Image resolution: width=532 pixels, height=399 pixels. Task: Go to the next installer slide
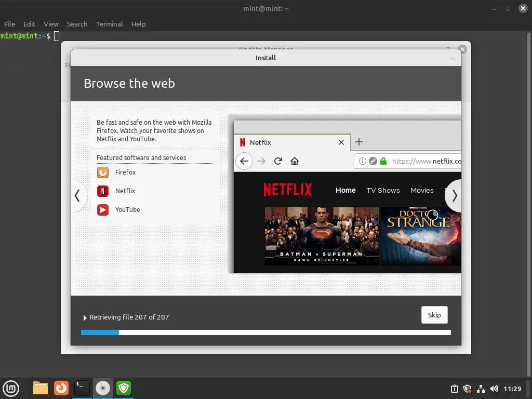[454, 196]
